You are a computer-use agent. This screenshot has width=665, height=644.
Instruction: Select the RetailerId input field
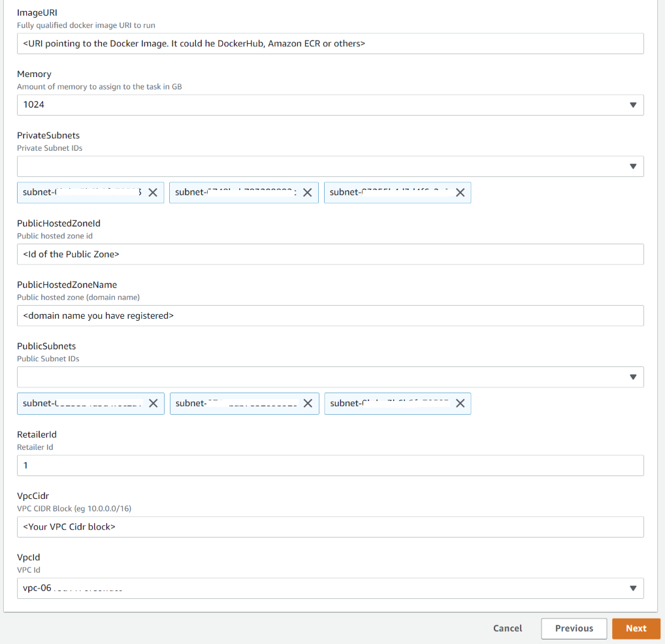pyautogui.click(x=330, y=466)
